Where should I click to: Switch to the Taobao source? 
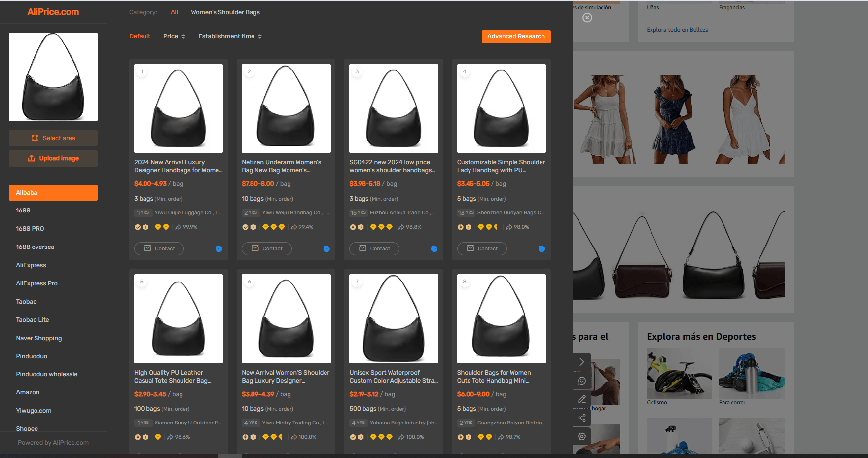point(26,302)
